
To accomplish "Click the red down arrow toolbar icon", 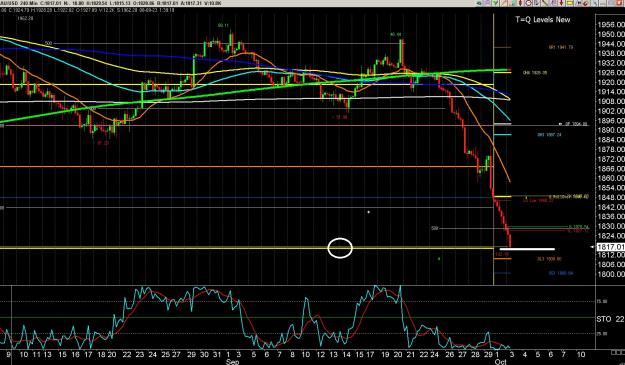I will 561,3.
